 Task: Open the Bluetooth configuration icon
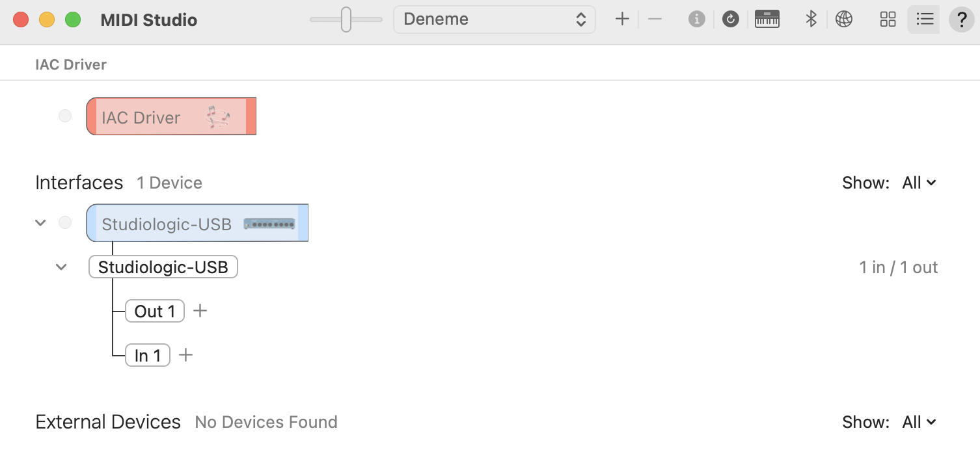[x=811, y=20]
